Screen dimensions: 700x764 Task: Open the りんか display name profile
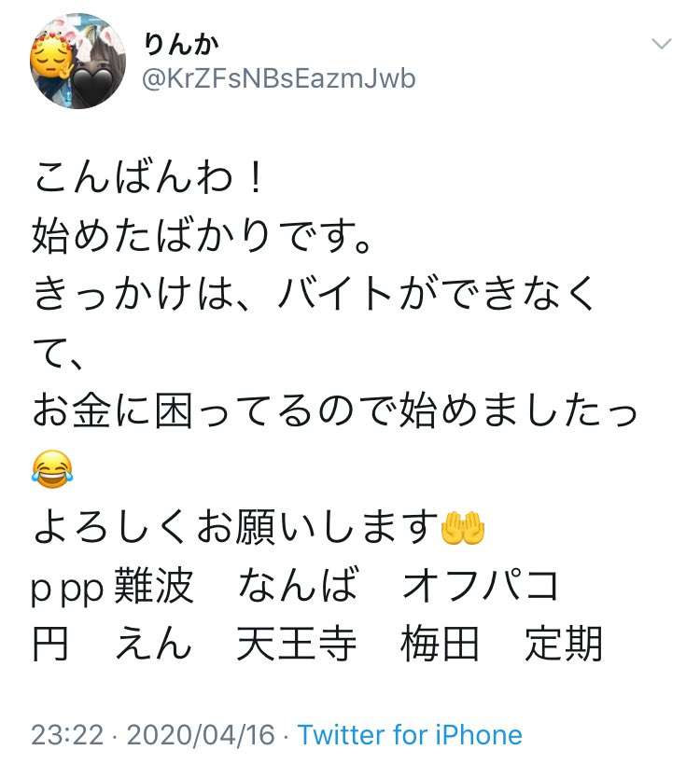181,45
